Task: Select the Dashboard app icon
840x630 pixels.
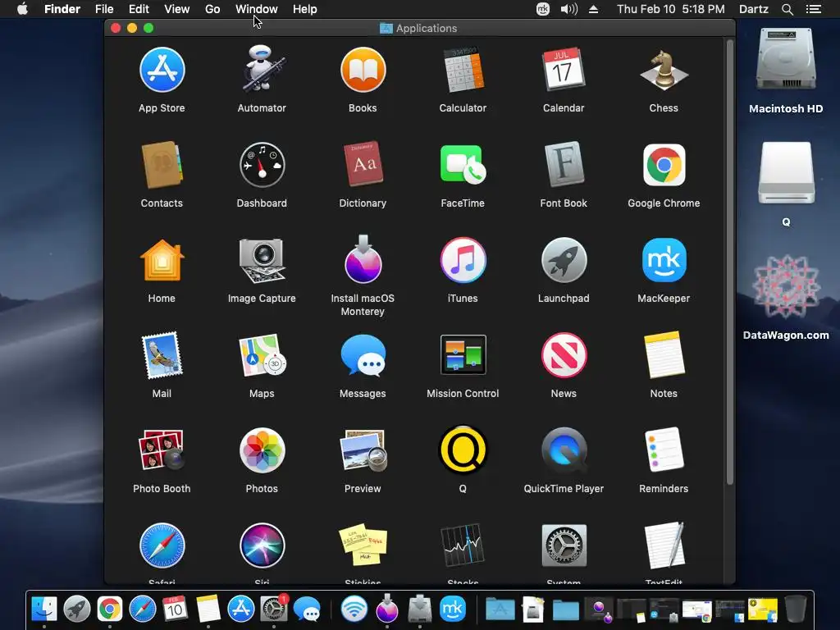Action: [x=262, y=165]
